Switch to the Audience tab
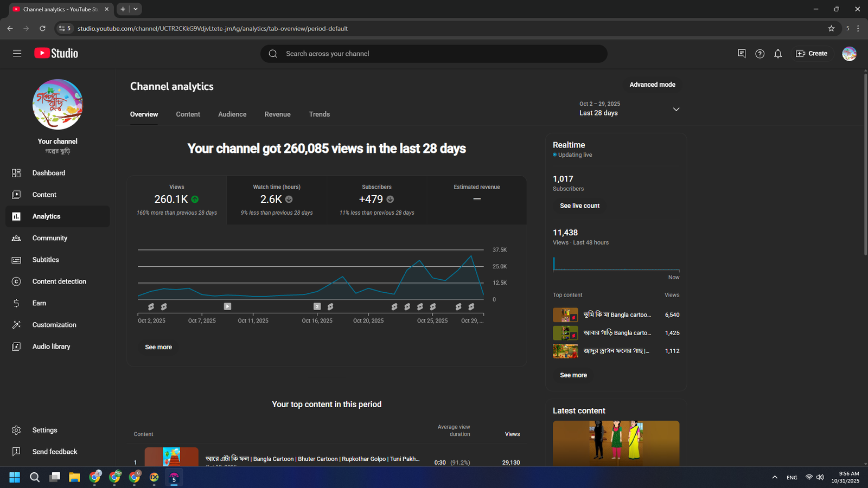 [x=232, y=114]
